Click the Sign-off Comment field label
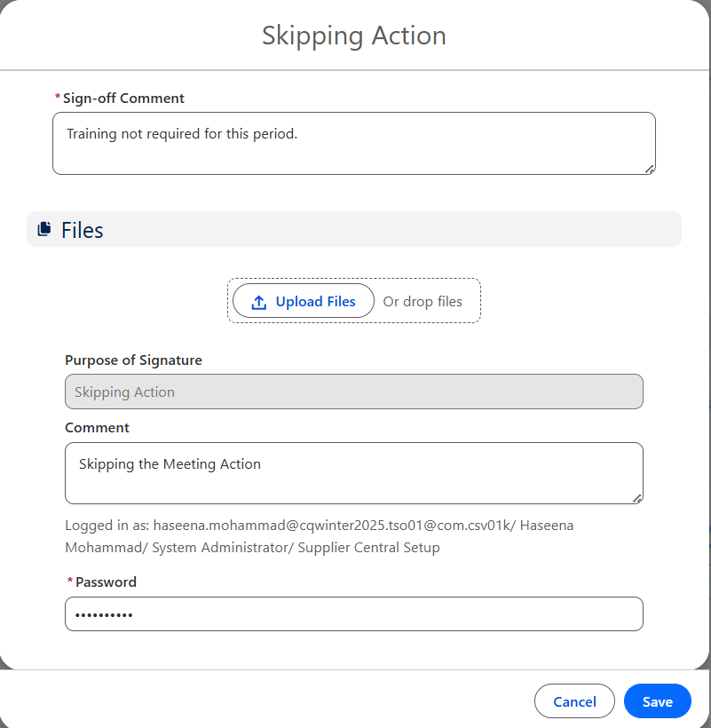This screenshot has height=728, width=711. point(122,98)
